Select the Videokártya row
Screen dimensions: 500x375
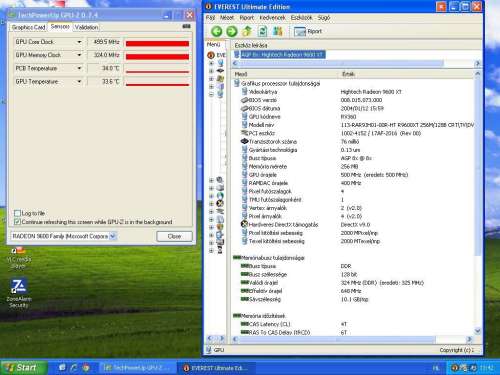353,92
